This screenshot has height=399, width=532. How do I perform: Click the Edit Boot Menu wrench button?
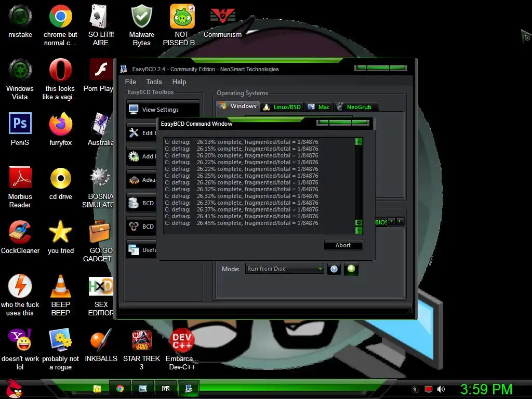click(142, 132)
